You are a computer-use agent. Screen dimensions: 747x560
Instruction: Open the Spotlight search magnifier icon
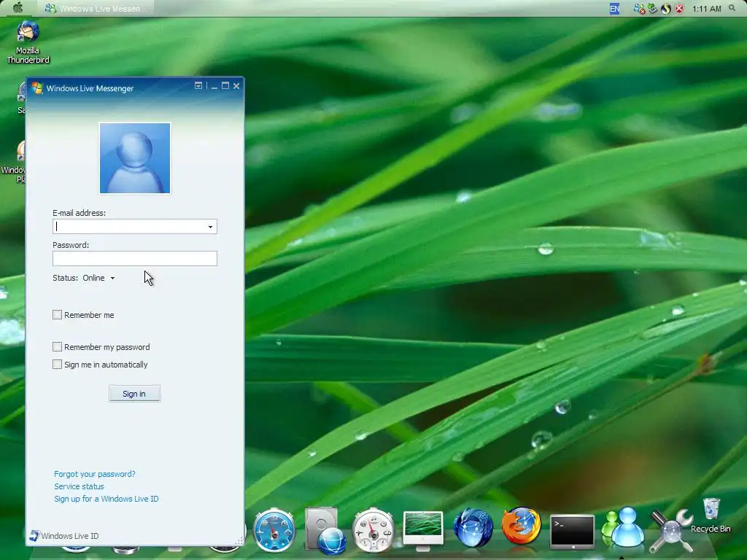[x=732, y=8]
